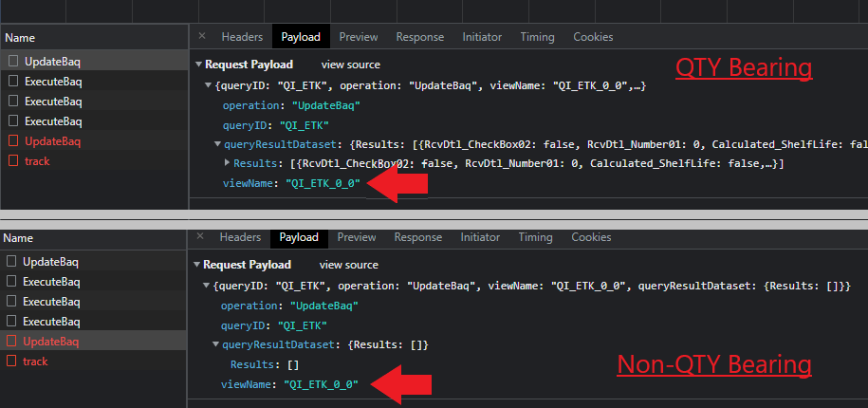
Task: Close the lower request details panel
Action: (200, 237)
